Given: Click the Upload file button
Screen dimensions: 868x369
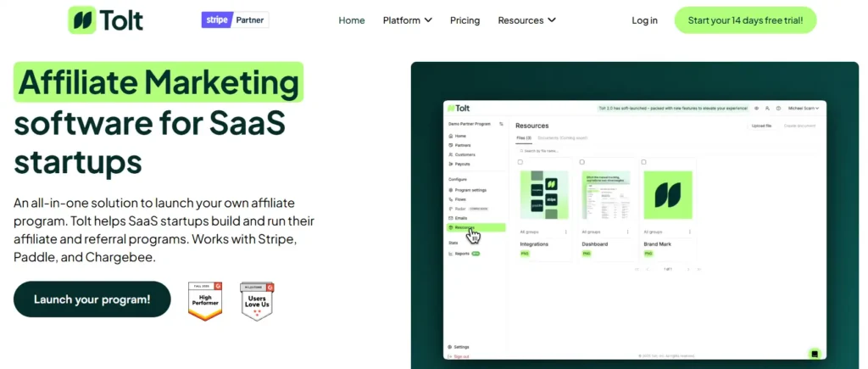Looking at the screenshot, I should (x=761, y=126).
